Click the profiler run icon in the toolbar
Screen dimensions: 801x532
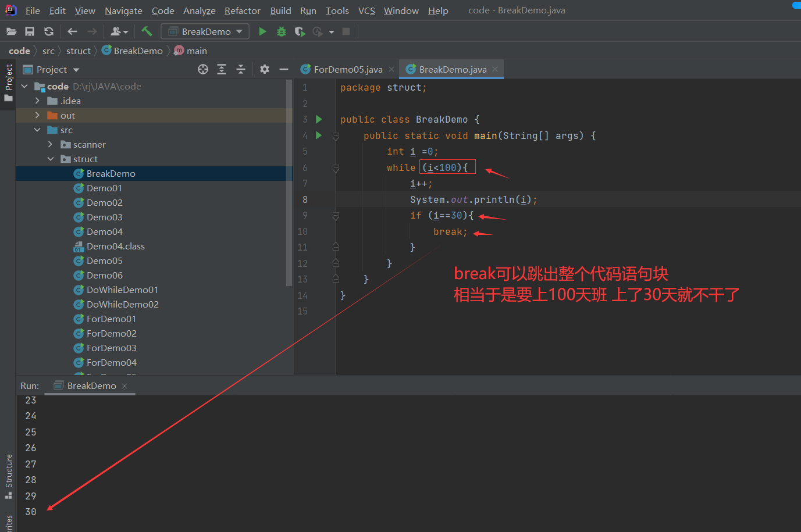pos(317,31)
